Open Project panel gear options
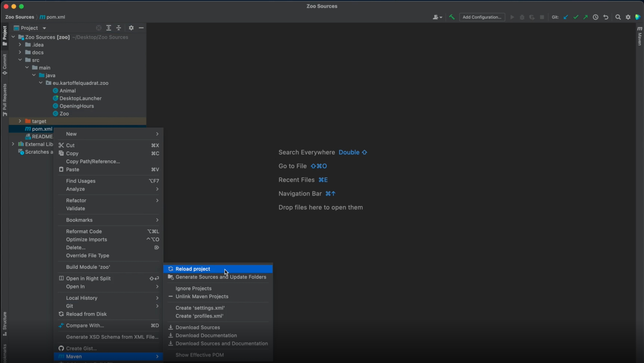644x363 pixels. click(x=131, y=28)
